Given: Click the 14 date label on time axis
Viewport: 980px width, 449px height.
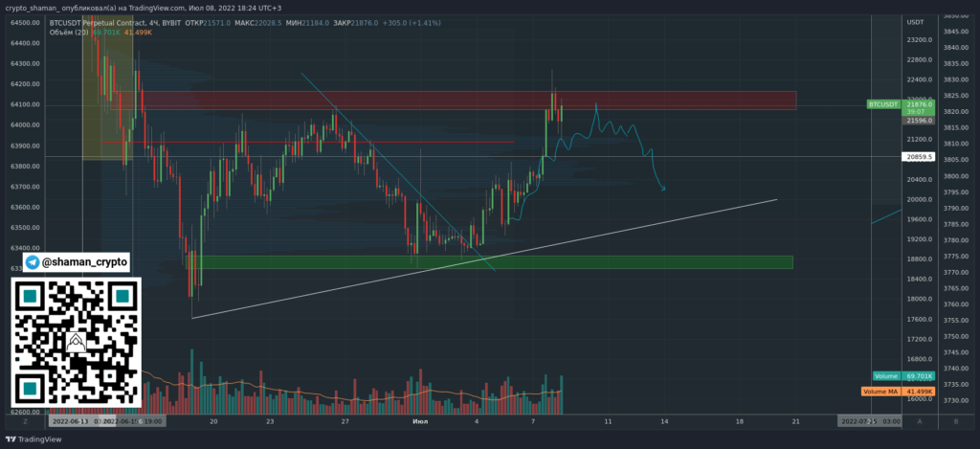Looking at the screenshot, I should pyautogui.click(x=664, y=422).
